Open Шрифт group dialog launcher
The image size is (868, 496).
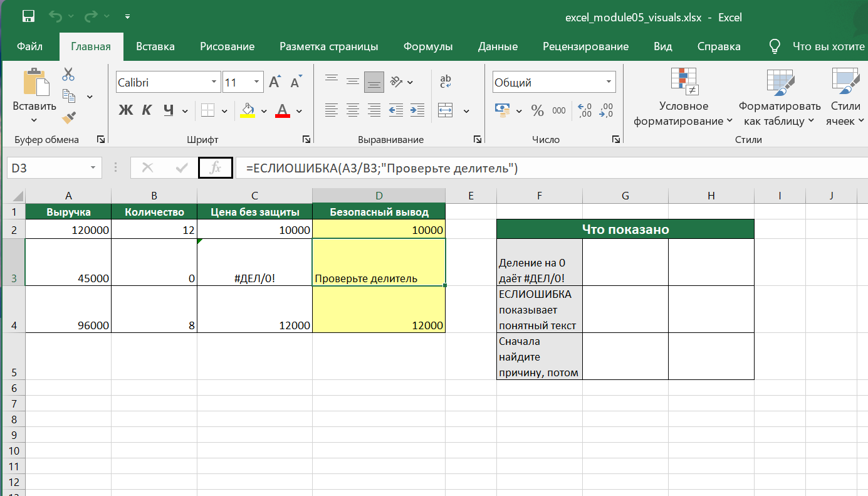306,139
